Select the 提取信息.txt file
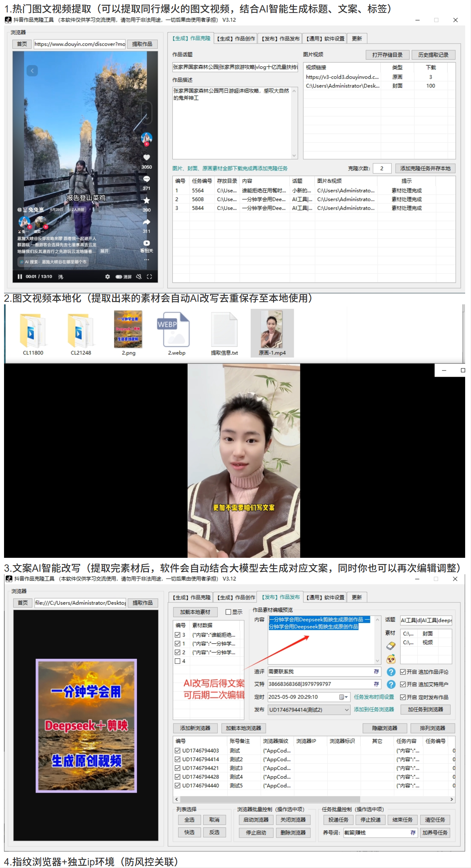Viewport: 471px width, 868px height. (224, 334)
